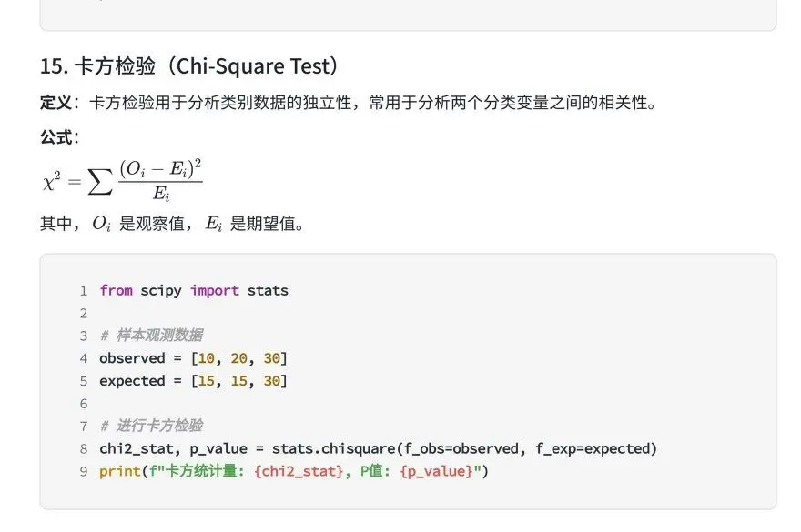Screen dimensions: 801x532
Task: Click line number 1 in the code block
Action: [83, 291]
